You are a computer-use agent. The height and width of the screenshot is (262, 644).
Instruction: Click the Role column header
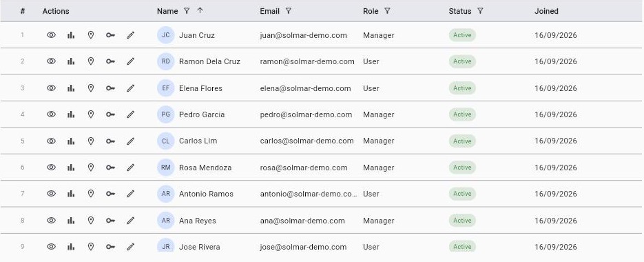(371, 11)
